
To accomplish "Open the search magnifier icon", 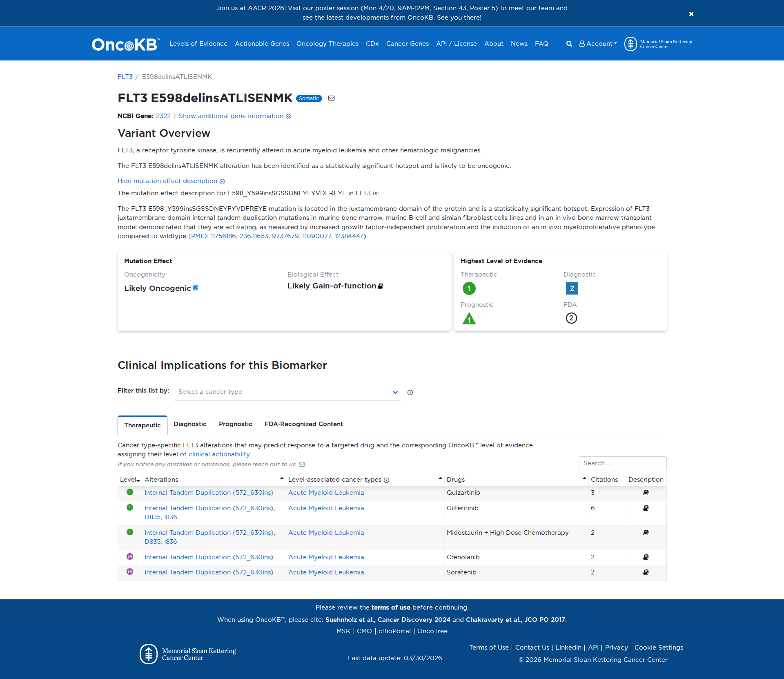I will coord(569,44).
